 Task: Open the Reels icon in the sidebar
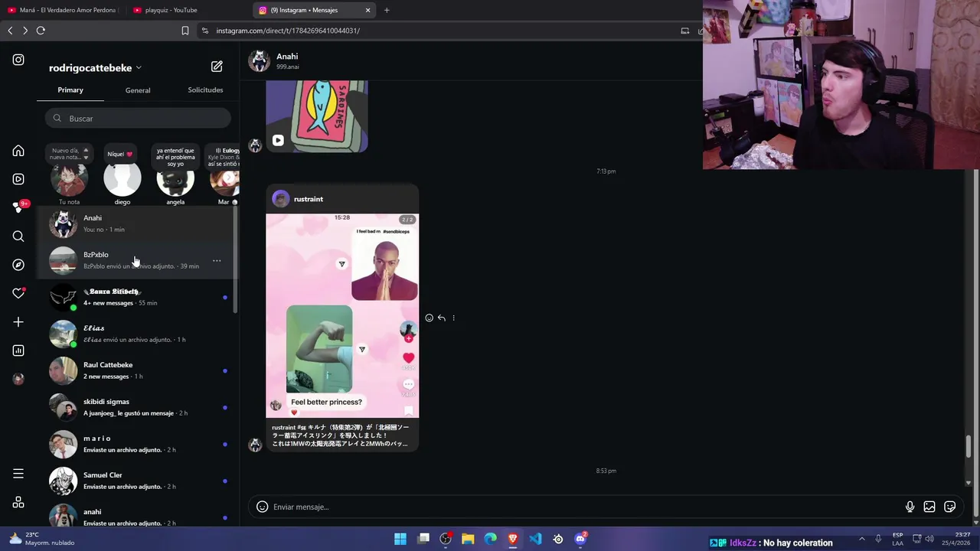pyautogui.click(x=18, y=179)
